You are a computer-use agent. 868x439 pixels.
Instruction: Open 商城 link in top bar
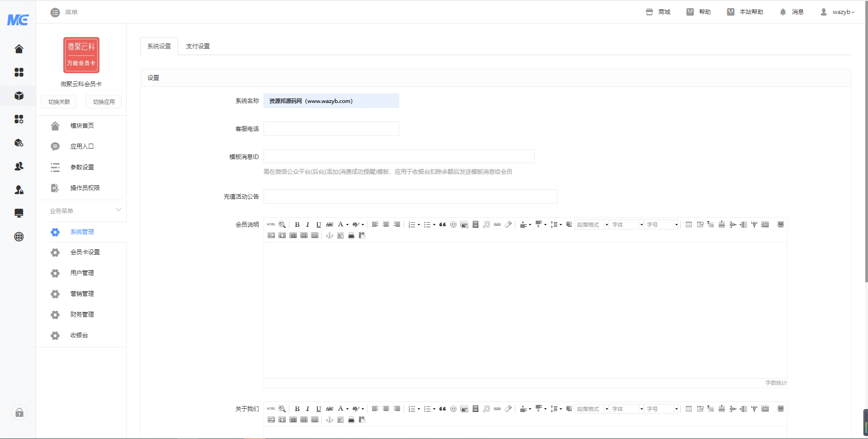click(x=658, y=12)
